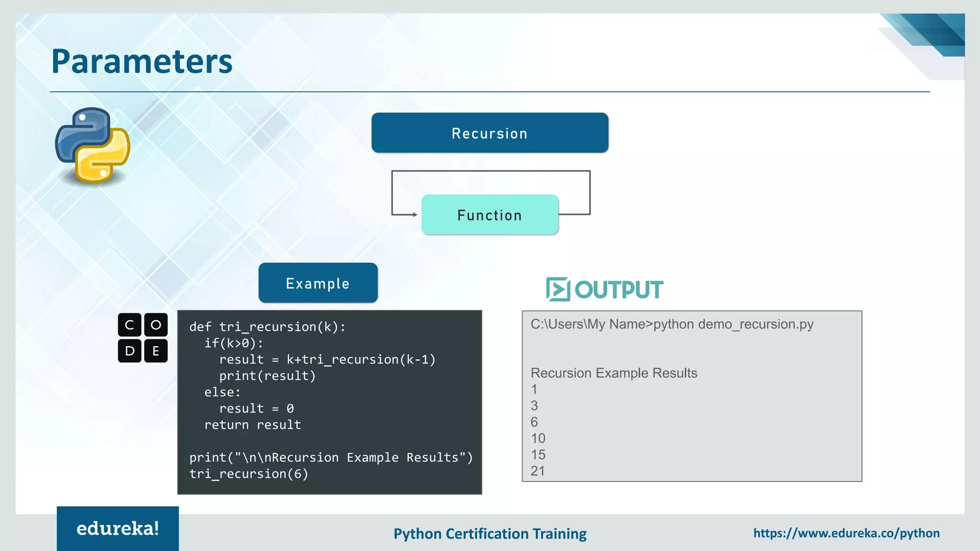Click 'Recursion Example Results' output heading
Viewport: 980px width, 551px height.
click(x=614, y=373)
